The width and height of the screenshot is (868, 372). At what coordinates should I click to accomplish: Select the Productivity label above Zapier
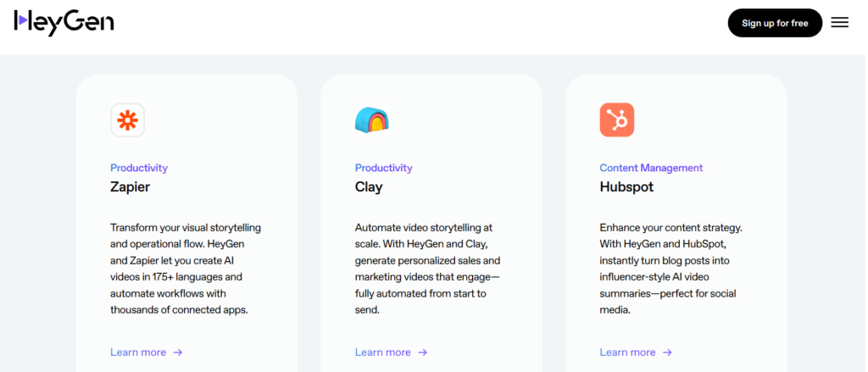(139, 168)
